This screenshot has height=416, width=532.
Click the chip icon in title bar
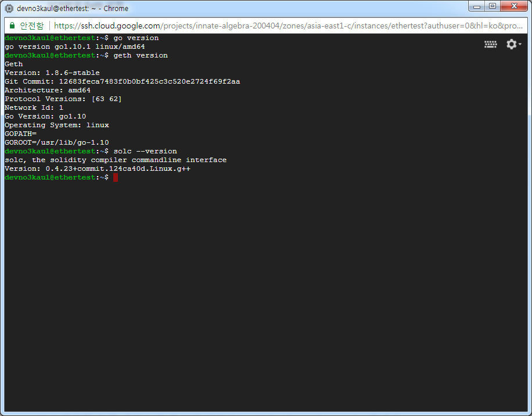coord(9,9)
